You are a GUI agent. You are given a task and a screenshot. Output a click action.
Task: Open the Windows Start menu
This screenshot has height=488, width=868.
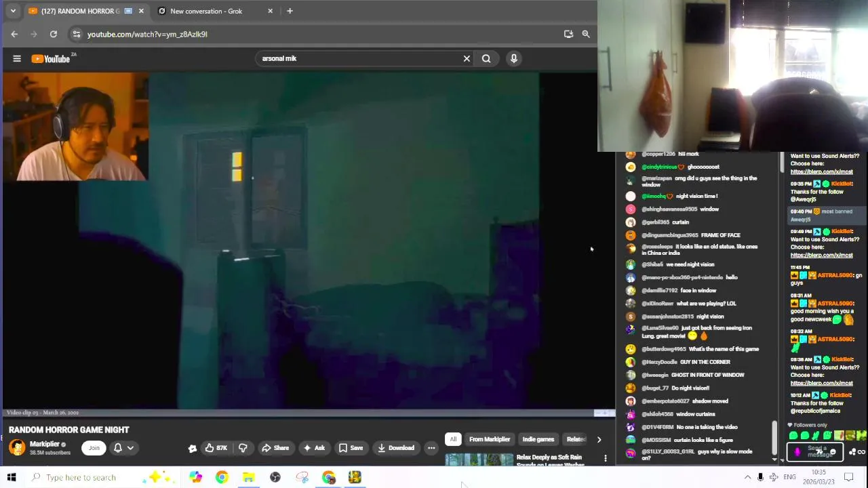(12, 477)
